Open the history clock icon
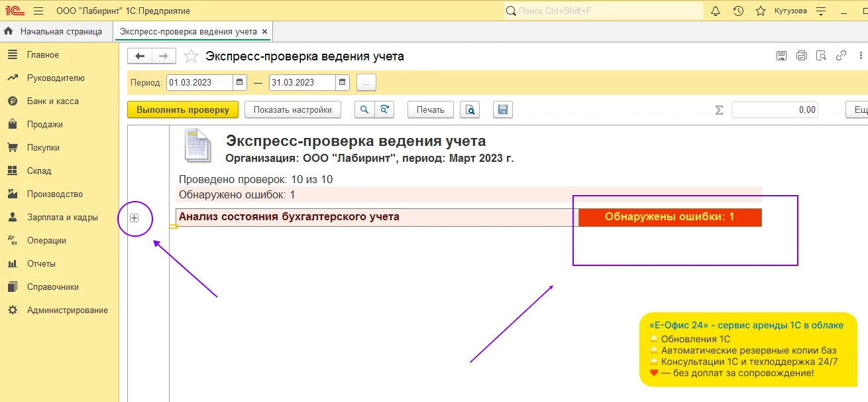 [x=738, y=11]
